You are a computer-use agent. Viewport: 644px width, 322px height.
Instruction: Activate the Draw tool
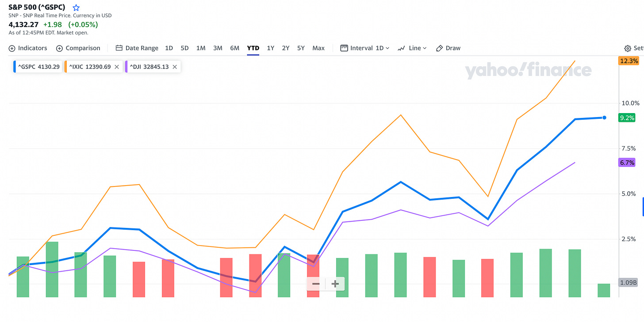point(448,48)
